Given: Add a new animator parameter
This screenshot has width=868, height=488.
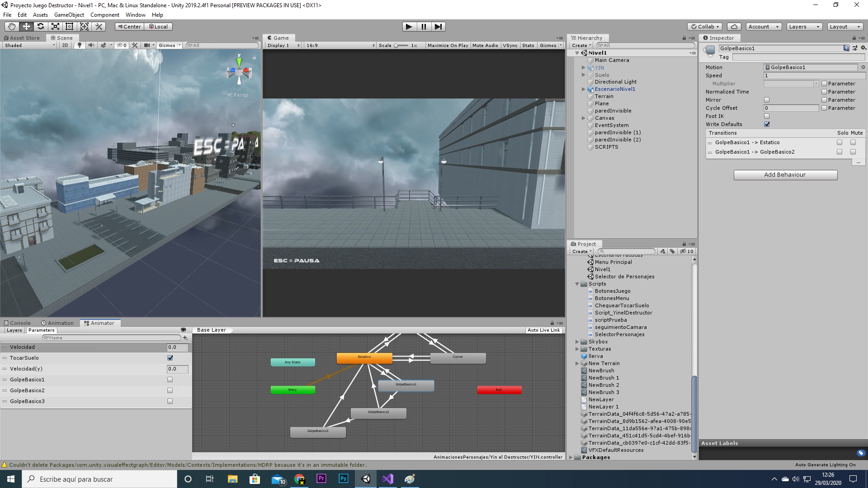Looking at the screenshot, I should (185, 338).
